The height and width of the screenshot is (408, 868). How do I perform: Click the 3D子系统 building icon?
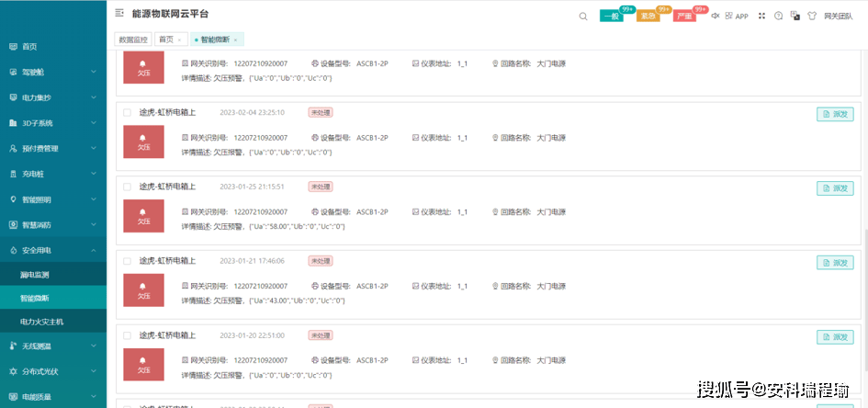tap(13, 123)
